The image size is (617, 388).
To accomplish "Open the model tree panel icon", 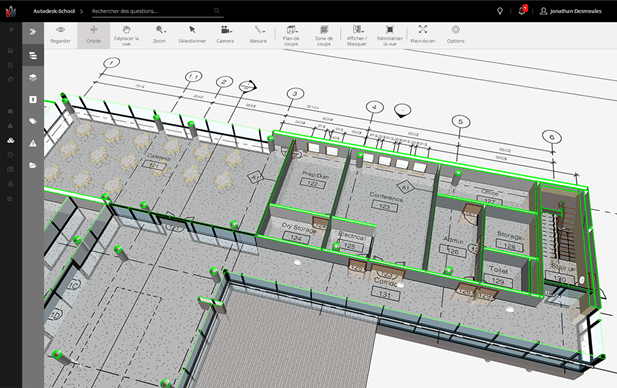I will 33,55.
